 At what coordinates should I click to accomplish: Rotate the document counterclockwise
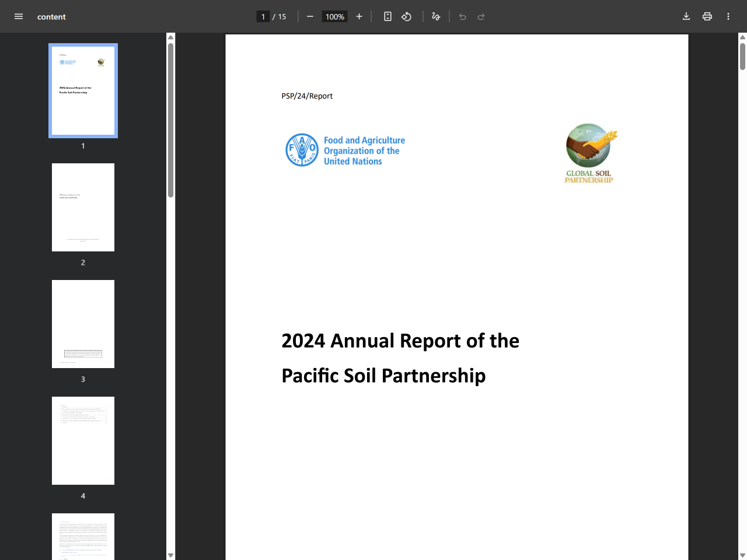coord(406,16)
